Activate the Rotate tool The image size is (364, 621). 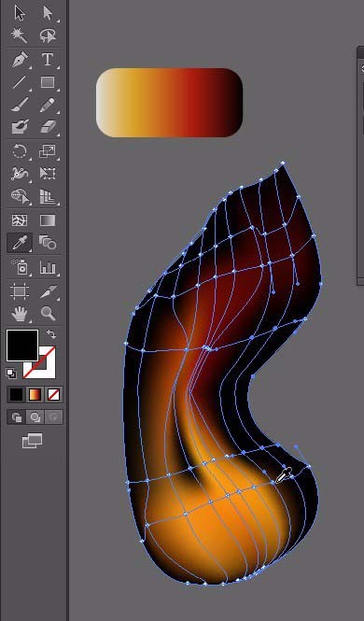click(20, 151)
